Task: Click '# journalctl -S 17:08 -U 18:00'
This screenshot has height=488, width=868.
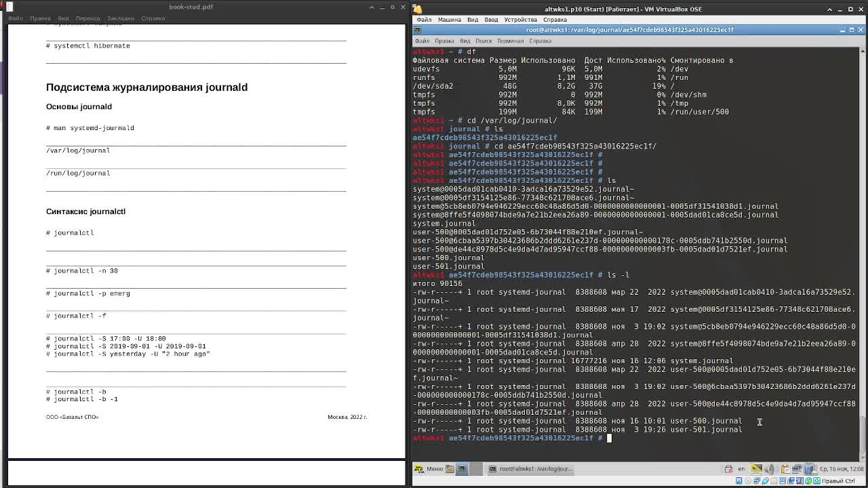Action: (106, 338)
